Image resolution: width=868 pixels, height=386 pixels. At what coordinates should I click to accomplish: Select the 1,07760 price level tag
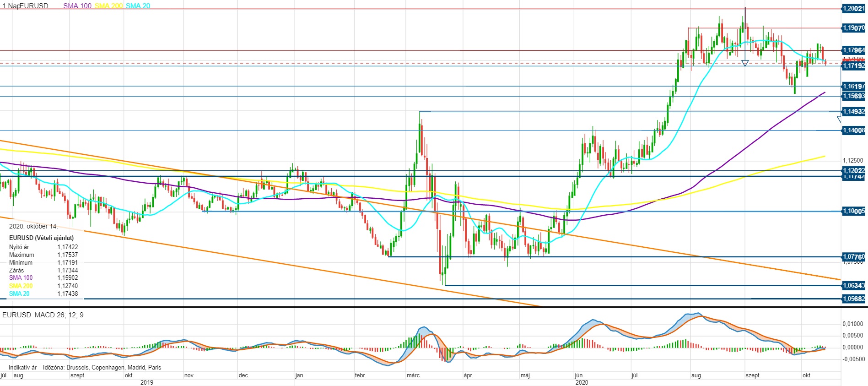tap(853, 257)
